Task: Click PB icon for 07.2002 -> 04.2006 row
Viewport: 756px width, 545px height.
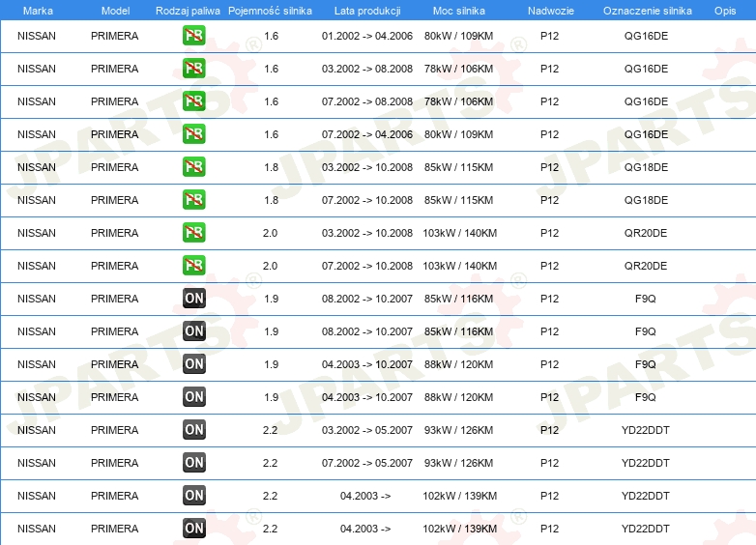Action: (x=194, y=134)
